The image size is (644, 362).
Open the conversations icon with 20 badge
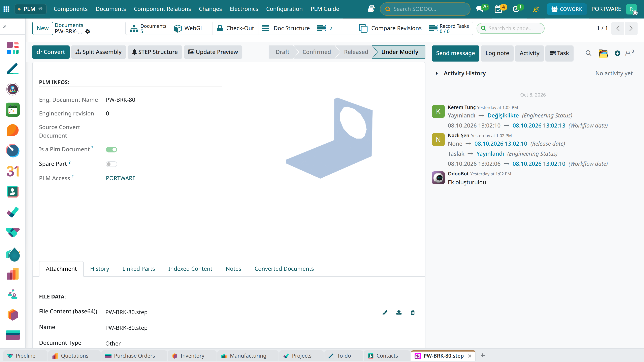(480, 9)
